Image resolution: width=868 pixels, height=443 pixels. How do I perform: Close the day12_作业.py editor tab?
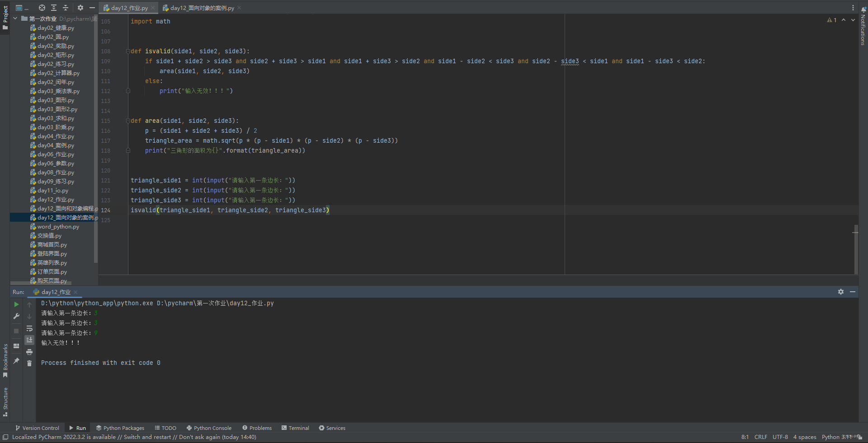(153, 8)
